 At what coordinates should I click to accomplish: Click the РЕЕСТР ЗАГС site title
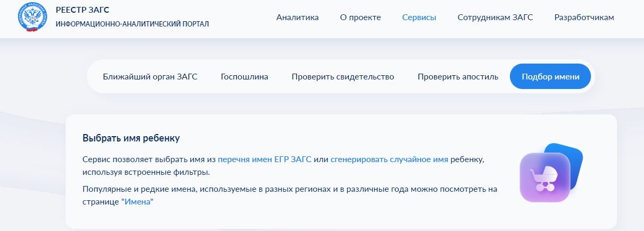82,10
